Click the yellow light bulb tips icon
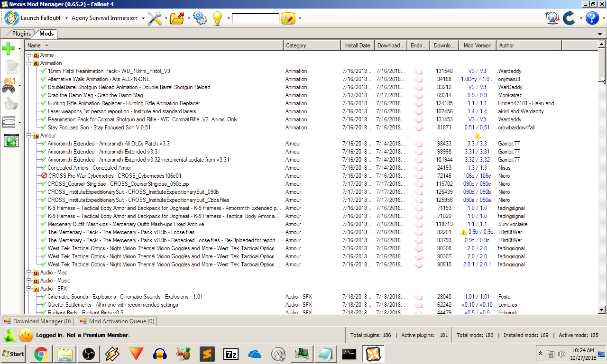 tap(217, 18)
